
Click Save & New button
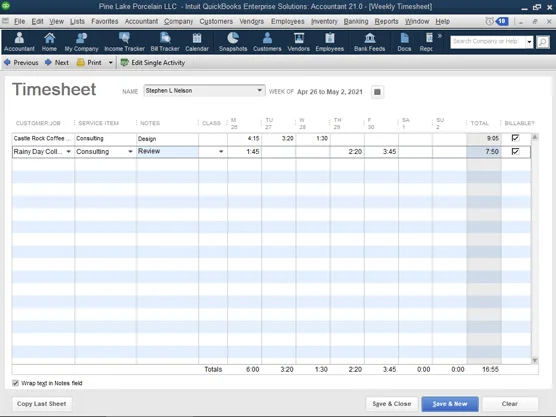pyautogui.click(x=450, y=404)
